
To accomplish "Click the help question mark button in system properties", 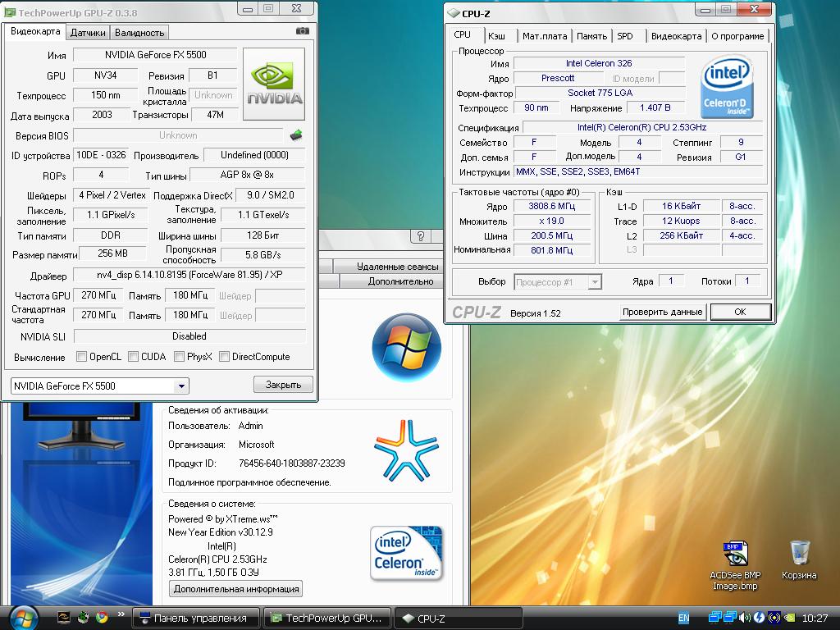I will click(x=421, y=236).
